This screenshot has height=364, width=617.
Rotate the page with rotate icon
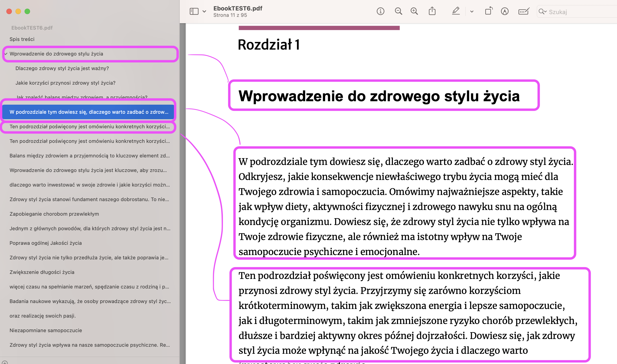point(488,11)
